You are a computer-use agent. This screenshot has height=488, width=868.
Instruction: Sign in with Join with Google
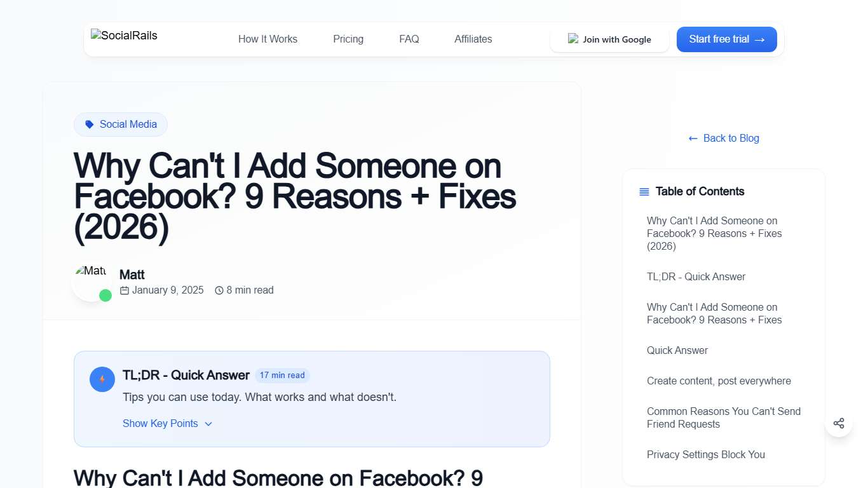(609, 39)
